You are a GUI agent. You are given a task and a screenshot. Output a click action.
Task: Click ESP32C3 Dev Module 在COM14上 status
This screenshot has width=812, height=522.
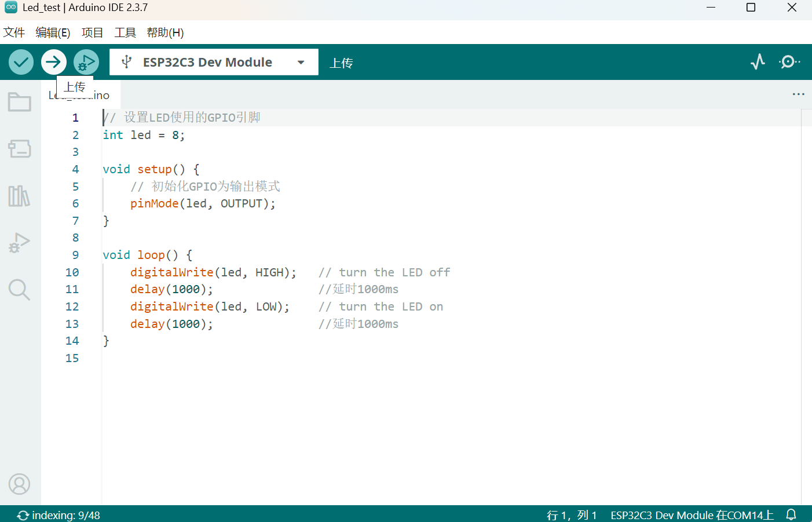pyautogui.click(x=692, y=514)
